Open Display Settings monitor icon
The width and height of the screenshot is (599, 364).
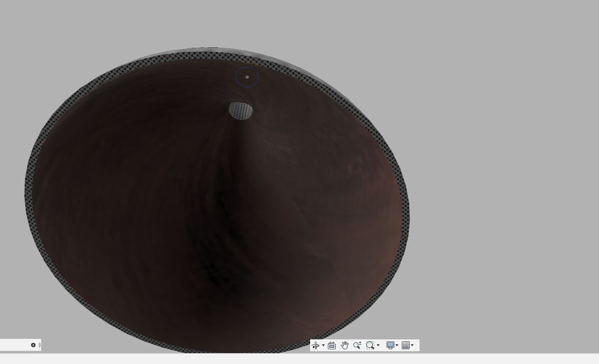pos(390,345)
